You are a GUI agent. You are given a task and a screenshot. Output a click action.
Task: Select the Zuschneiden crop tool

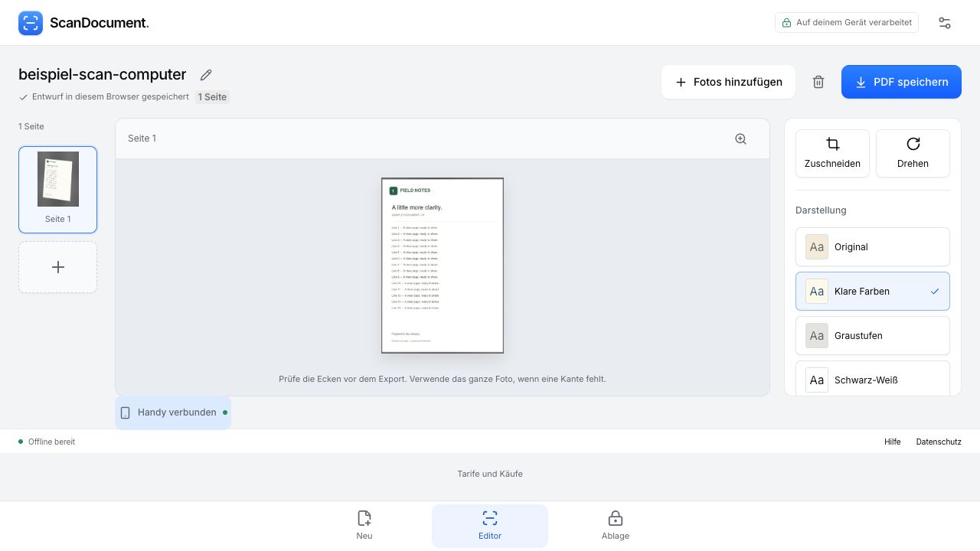pos(832,153)
